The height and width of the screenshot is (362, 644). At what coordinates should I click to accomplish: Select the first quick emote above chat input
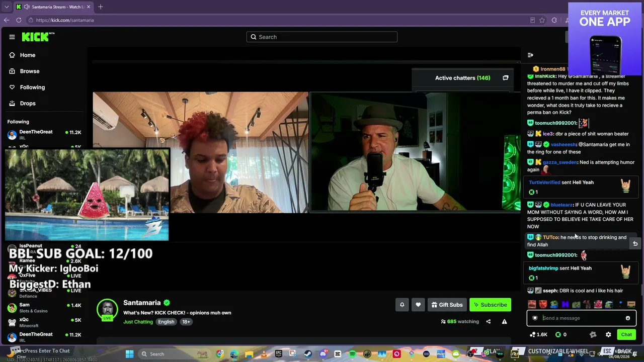[532, 304]
